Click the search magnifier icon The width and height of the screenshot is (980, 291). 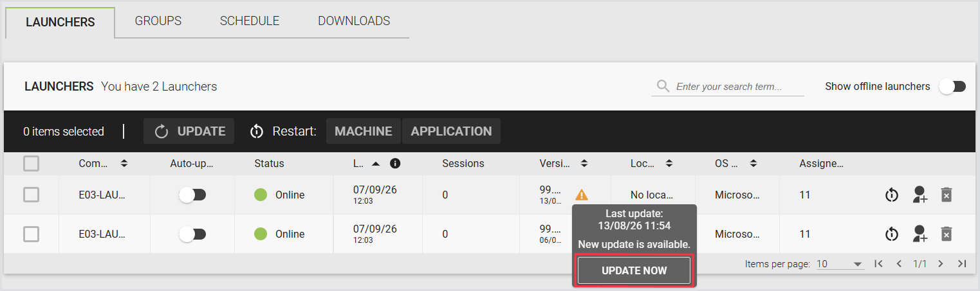pyautogui.click(x=662, y=86)
